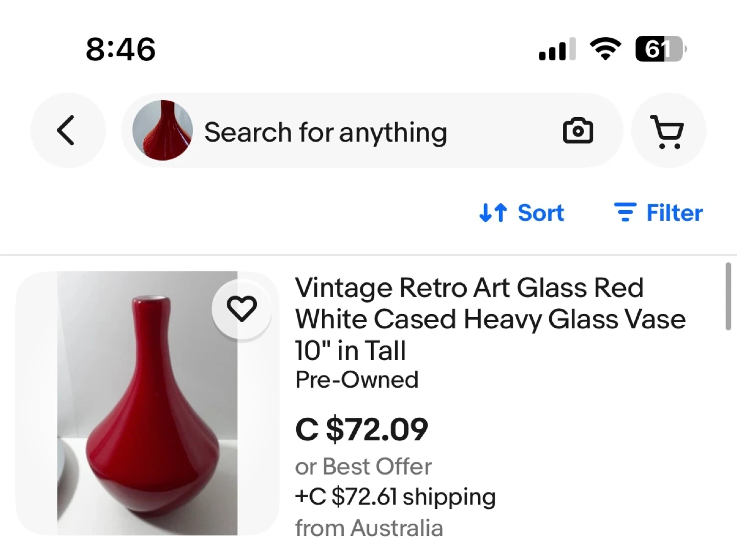This screenshot has height=560, width=737.
Task: Tap the battery level indicator
Action: tap(660, 49)
